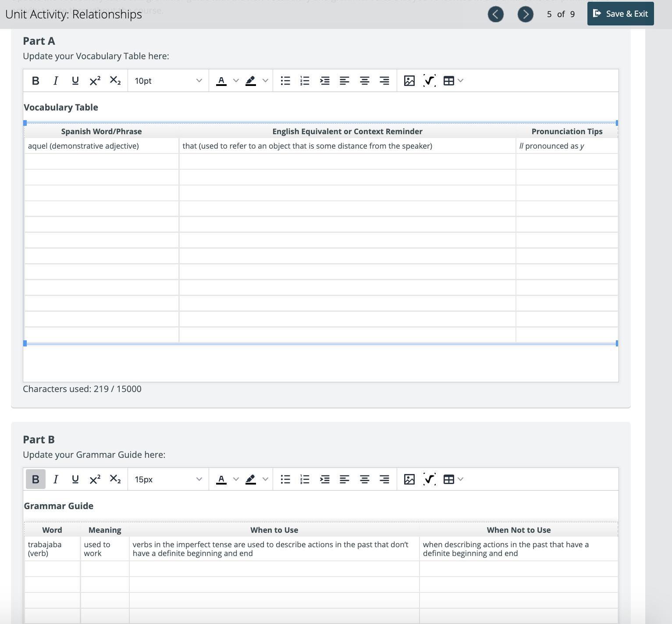
Task: Open highlight color picker in Part A
Action: [265, 81]
